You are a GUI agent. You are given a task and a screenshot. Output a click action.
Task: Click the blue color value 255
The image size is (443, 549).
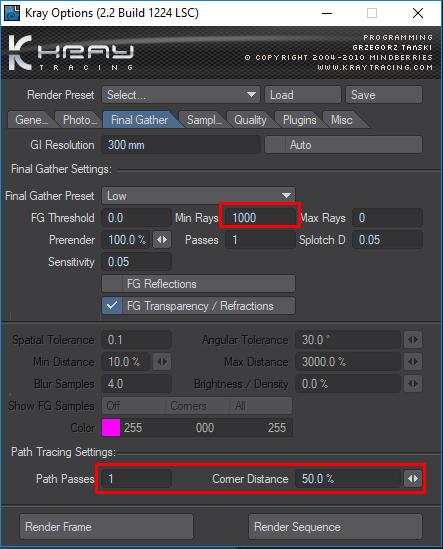(x=277, y=428)
